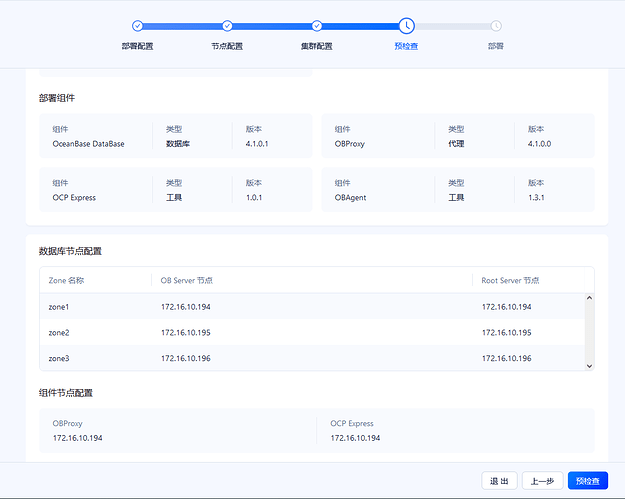
Task: Click the OCP Express component name in 部署组件
Action: [x=74, y=198]
